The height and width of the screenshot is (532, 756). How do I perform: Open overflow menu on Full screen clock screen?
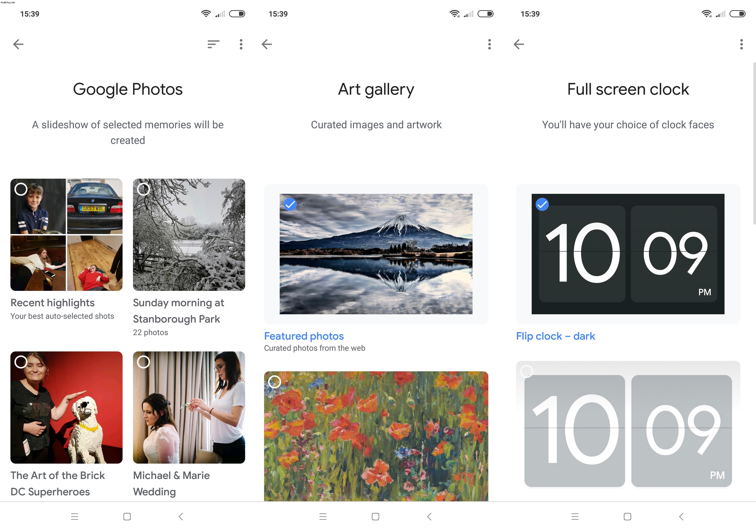(741, 44)
